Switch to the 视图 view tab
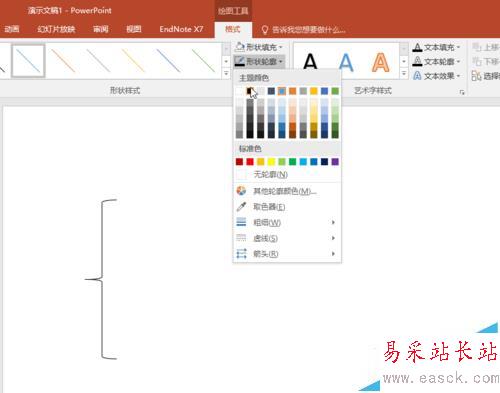Viewport: 500px width, 393px height. tap(134, 29)
